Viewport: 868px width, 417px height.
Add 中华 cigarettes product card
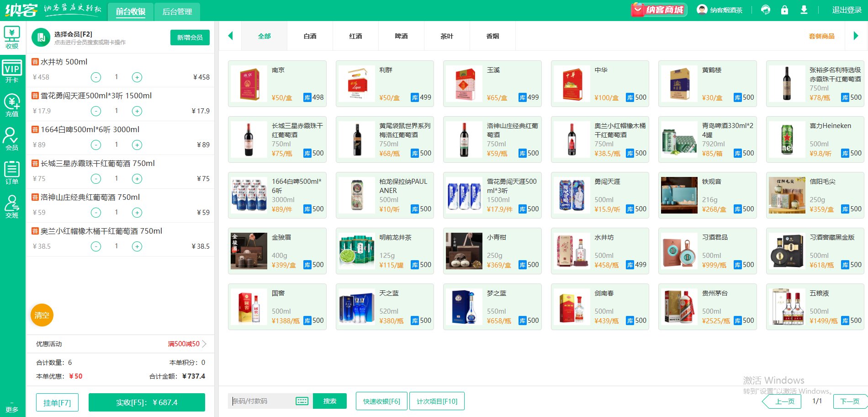(x=600, y=84)
